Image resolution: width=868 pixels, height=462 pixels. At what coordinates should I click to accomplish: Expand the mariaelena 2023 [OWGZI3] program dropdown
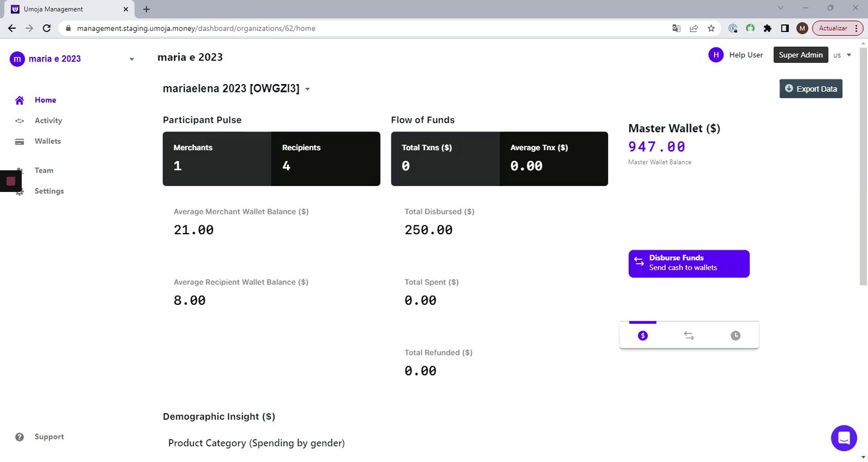(308, 89)
